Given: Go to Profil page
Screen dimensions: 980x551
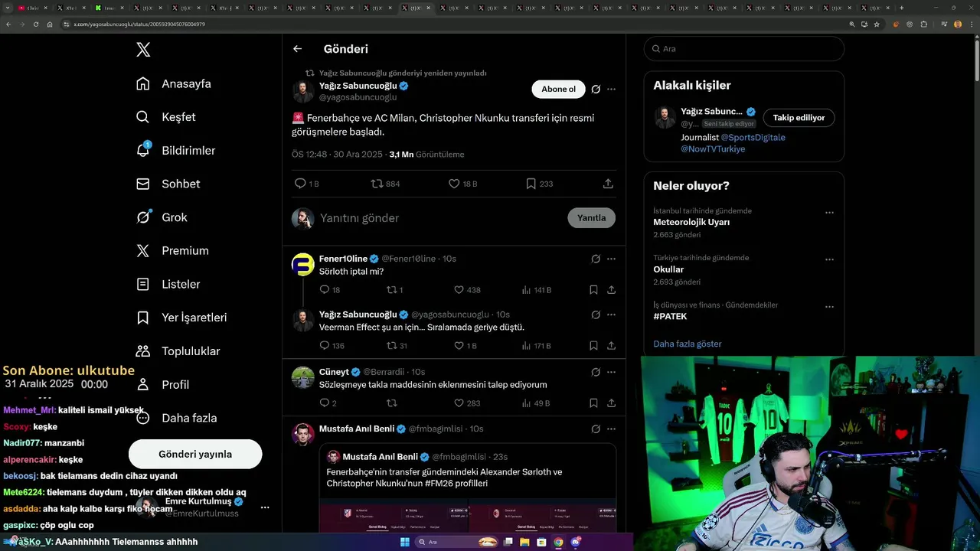Looking at the screenshot, I should tap(162, 384).
